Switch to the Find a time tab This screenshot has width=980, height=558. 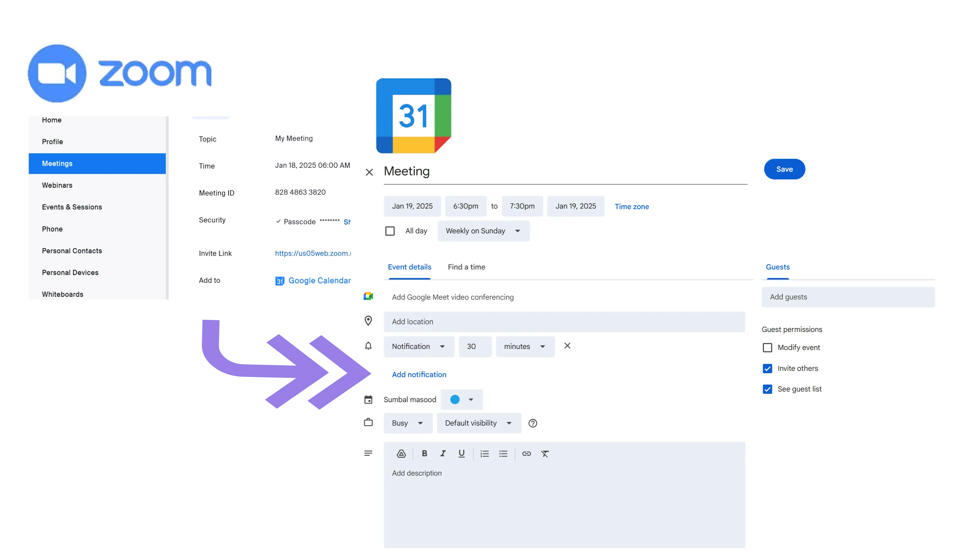click(x=466, y=267)
